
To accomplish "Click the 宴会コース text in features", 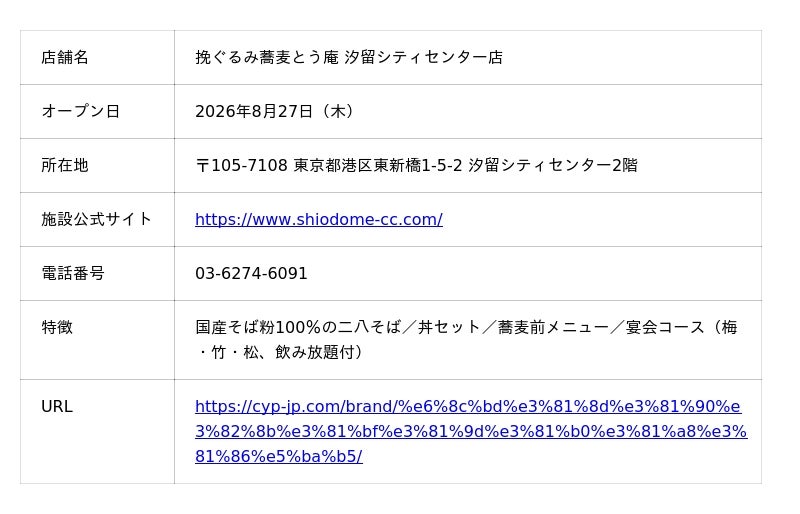I will 665,327.
